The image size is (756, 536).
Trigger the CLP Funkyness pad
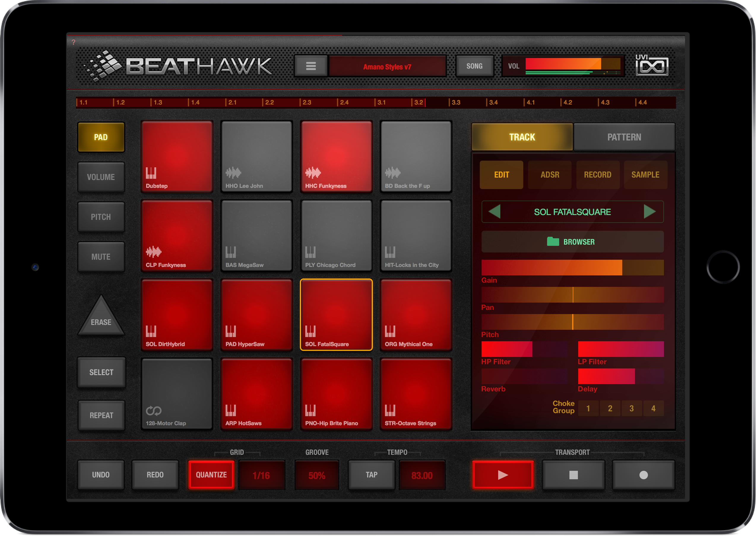pyautogui.click(x=177, y=236)
